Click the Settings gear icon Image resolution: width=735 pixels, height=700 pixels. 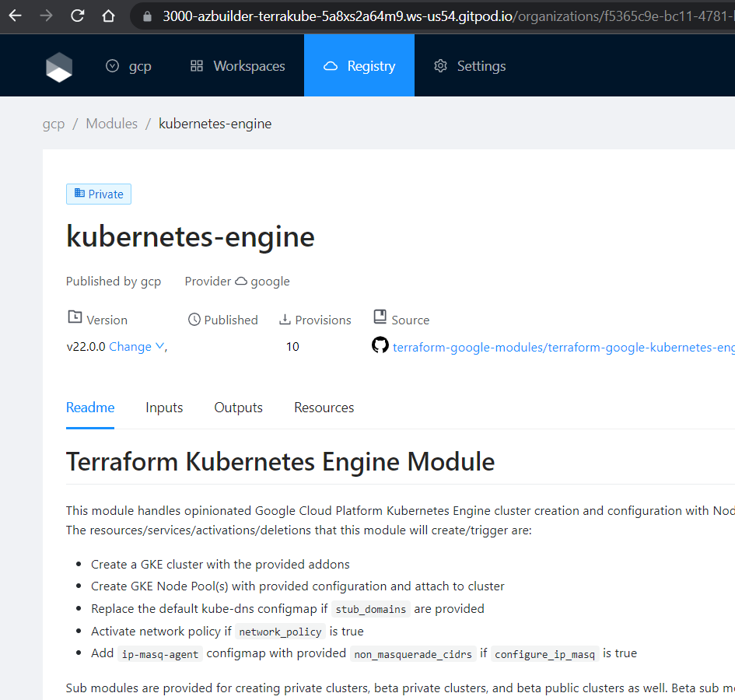point(440,66)
